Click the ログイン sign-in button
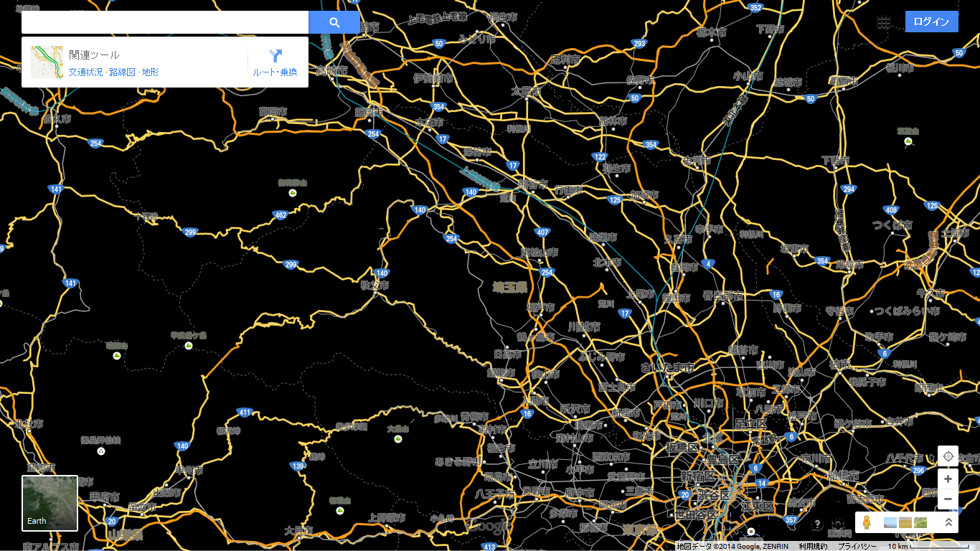 931,22
